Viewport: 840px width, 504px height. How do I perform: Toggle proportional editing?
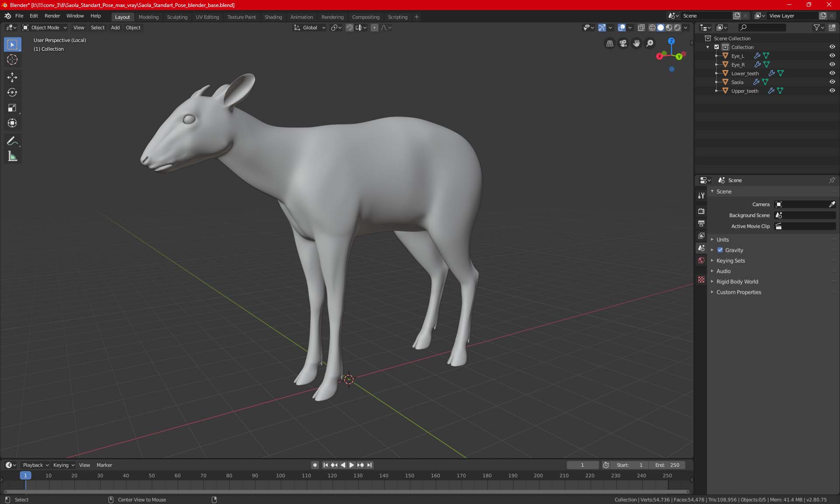pyautogui.click(x=374, y=28)
